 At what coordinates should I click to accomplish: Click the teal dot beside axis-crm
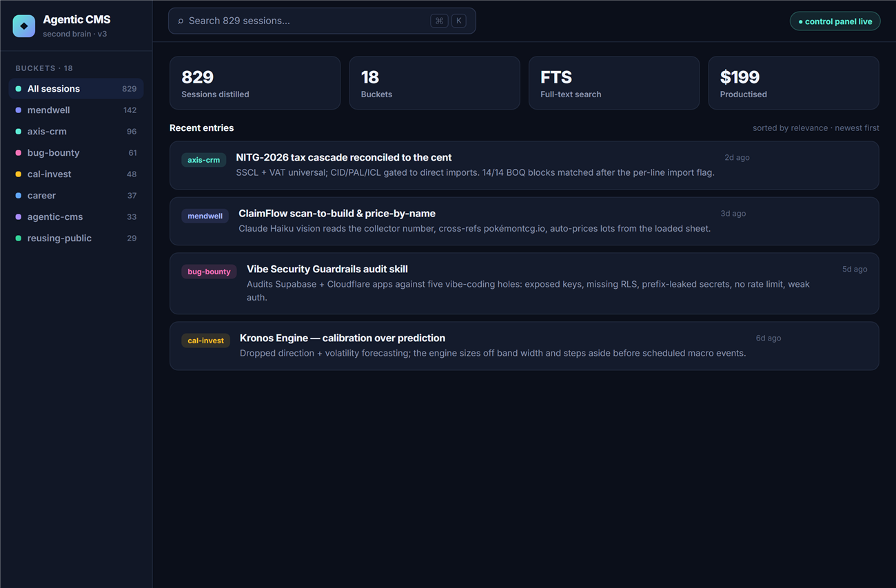19,132
